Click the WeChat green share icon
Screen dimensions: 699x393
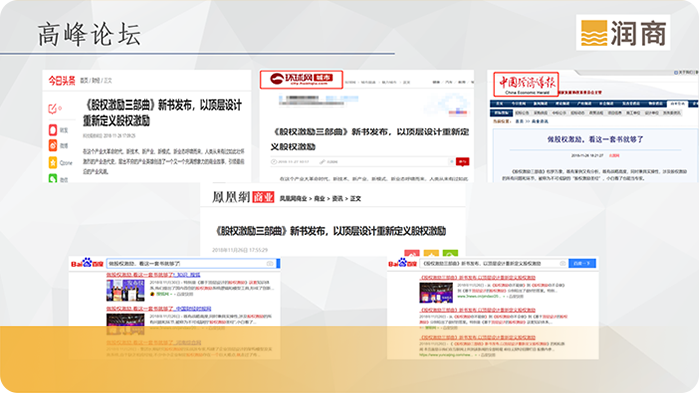click(x=53, y=178)
